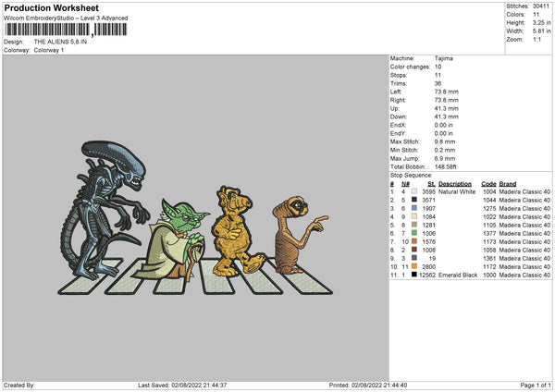
Task: Select the "Printed: 02/08/2022 21:44:40" footer text
Action: 368,386
